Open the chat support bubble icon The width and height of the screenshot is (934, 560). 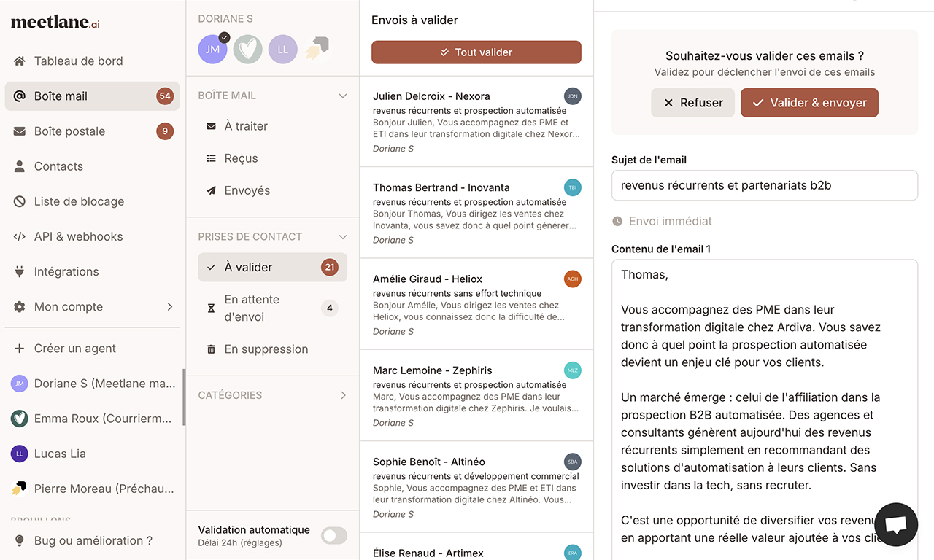click(x=895, y=524)
